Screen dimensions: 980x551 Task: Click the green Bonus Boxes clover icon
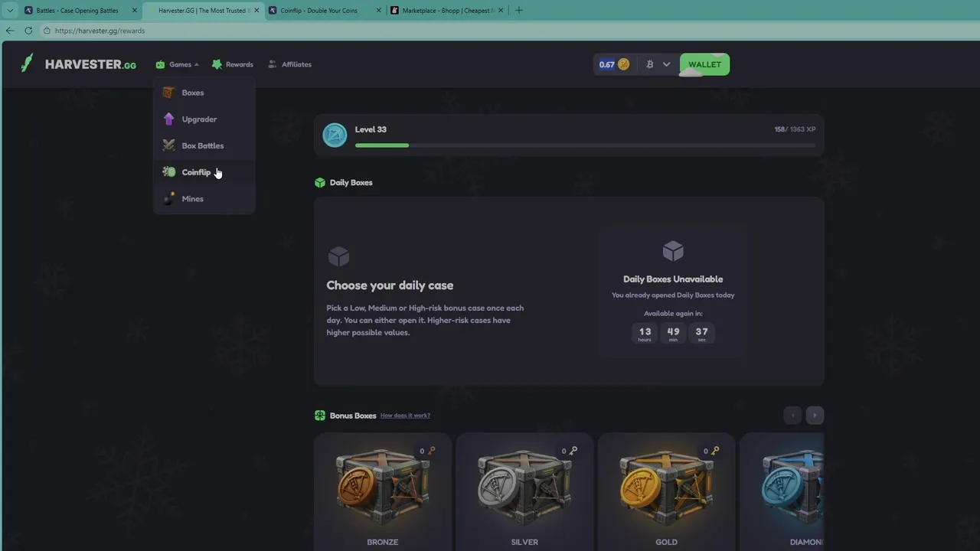pos(320,416)
